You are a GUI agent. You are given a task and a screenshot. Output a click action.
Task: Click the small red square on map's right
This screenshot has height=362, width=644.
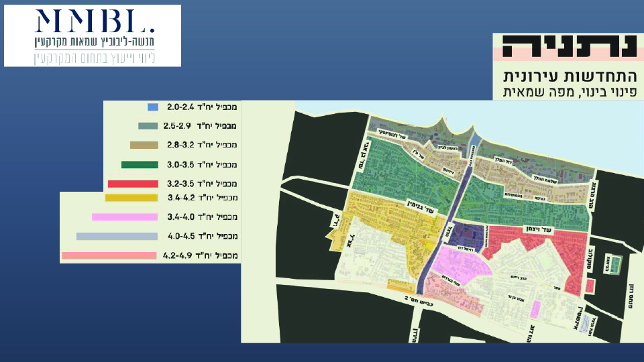point(590,286)
